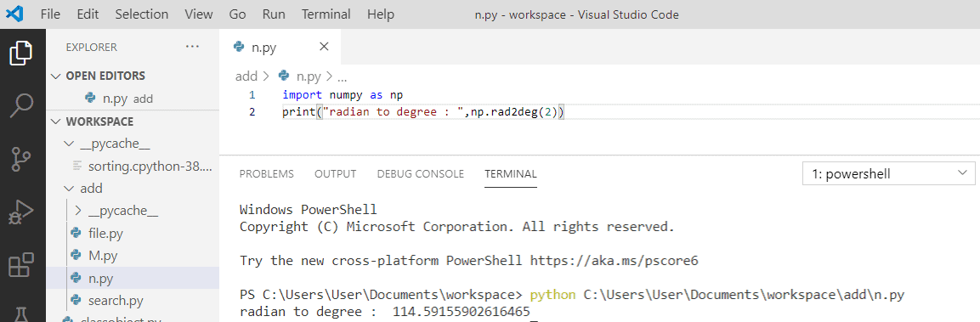Viewport: 980px width, 322px height.
Task: Expand __pycache__ folder inside add
Action: point(79,212)
